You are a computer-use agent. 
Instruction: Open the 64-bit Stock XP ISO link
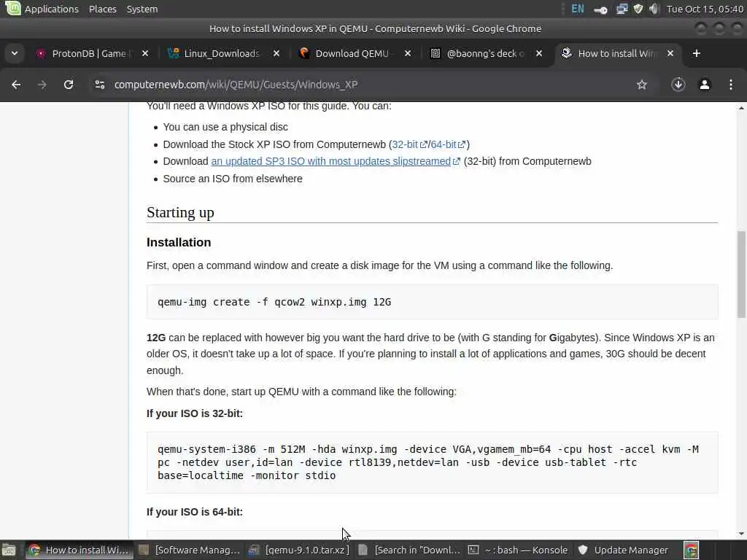pos(448,144)
